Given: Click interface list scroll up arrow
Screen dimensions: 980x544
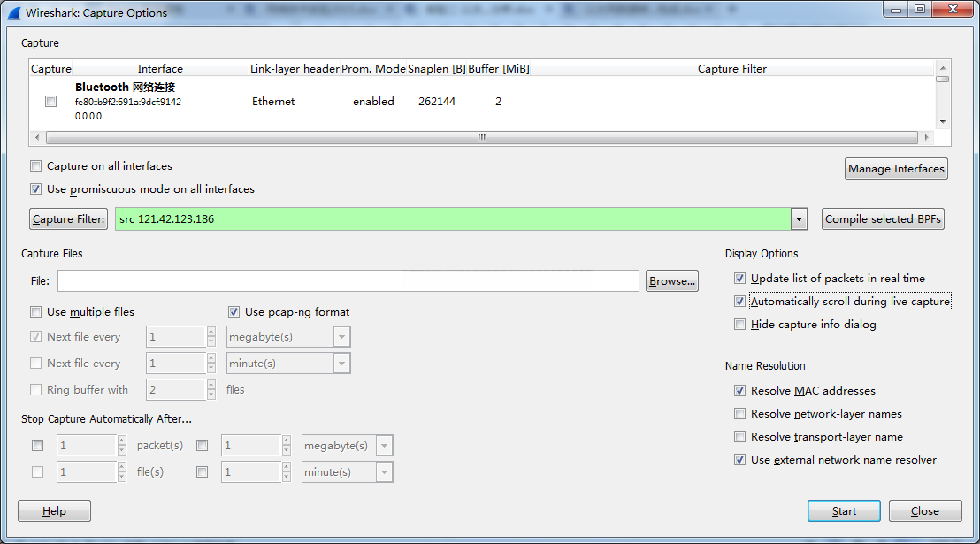Looking at the screenshot, I should point(943,67).
